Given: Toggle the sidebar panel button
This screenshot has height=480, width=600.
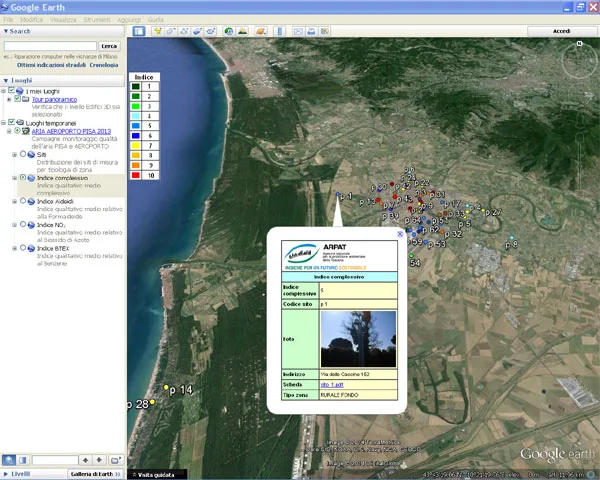Looking at the screenshot, I should coord(139,31).
